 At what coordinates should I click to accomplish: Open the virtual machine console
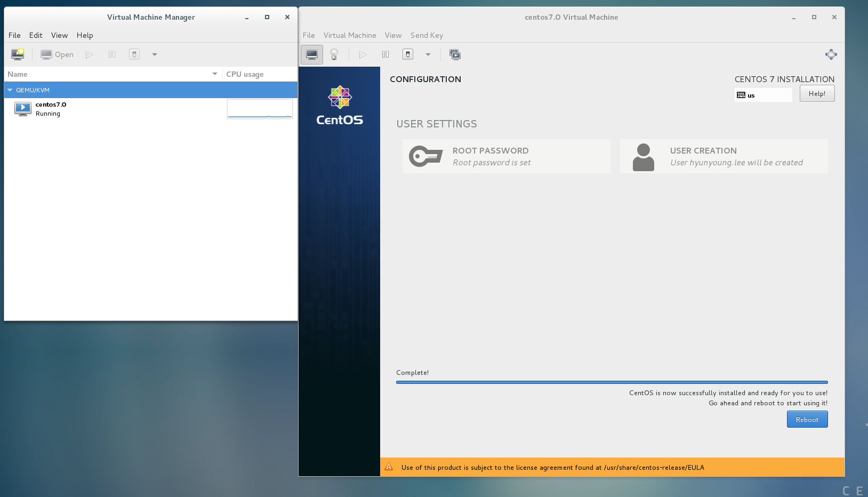pos(57,54)
